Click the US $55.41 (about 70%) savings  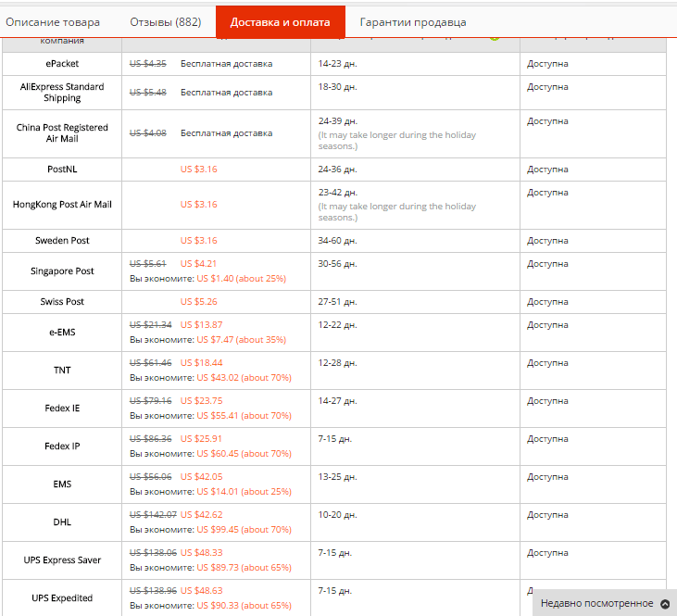244,416
